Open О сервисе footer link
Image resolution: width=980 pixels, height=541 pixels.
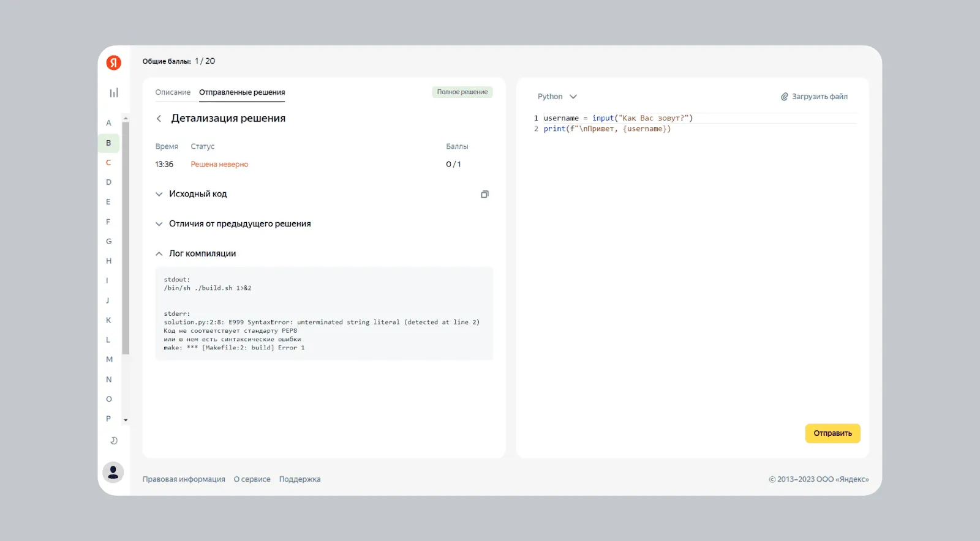pyautogui.click(x=252, y=479)
